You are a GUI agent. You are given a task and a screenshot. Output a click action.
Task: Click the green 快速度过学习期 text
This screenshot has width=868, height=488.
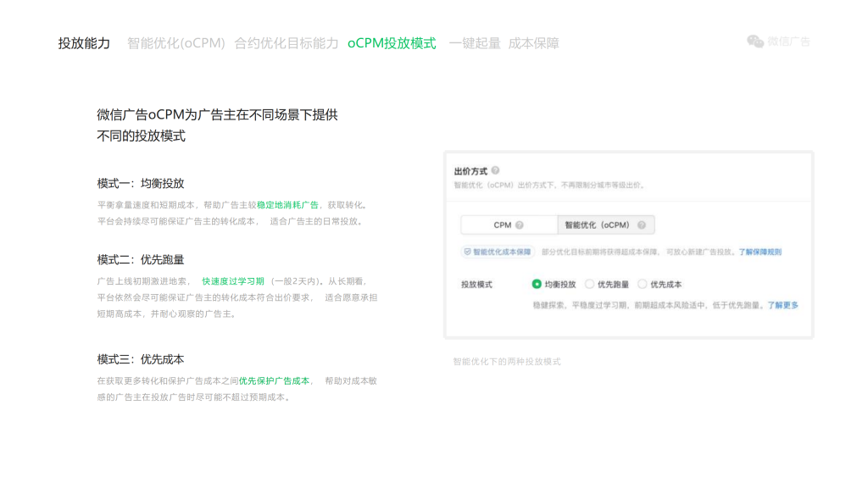(233, 281)
